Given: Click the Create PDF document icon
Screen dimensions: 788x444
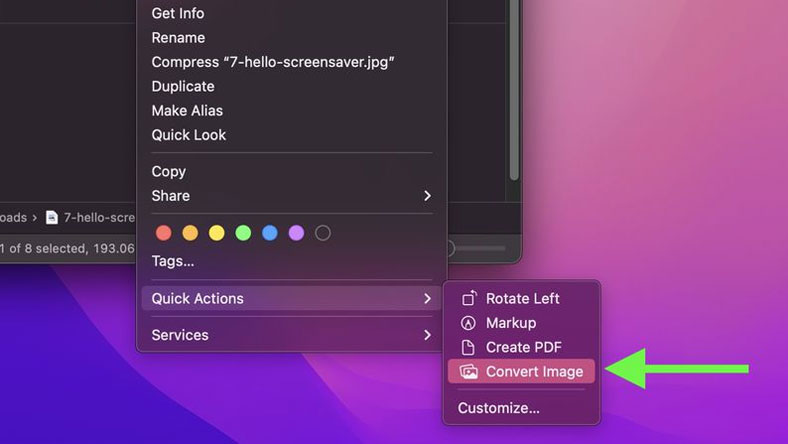Looking at the screenshot, I should click(x=468, y=347).
